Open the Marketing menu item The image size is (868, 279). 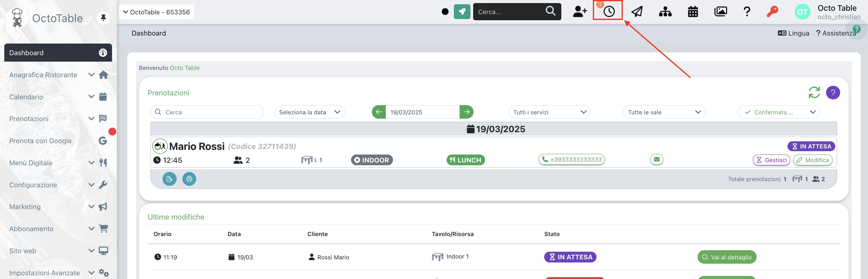point(25,206)
